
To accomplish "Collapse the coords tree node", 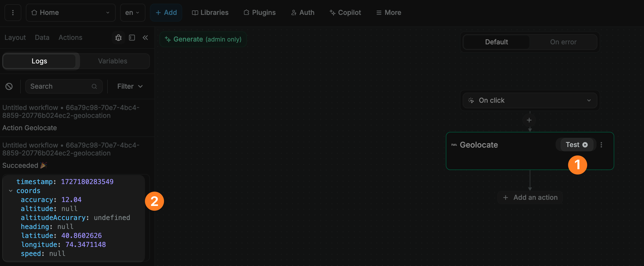I will point(11,191).
